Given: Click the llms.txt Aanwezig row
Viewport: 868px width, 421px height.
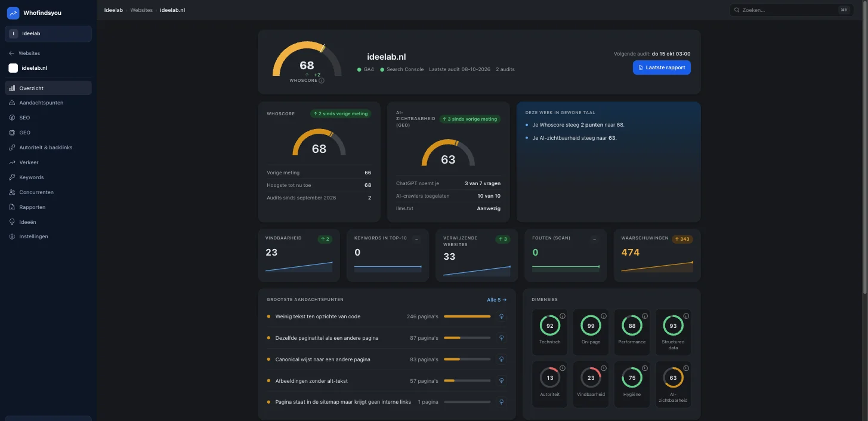Looking at the screenshot, I should click(x=448, y=208).
